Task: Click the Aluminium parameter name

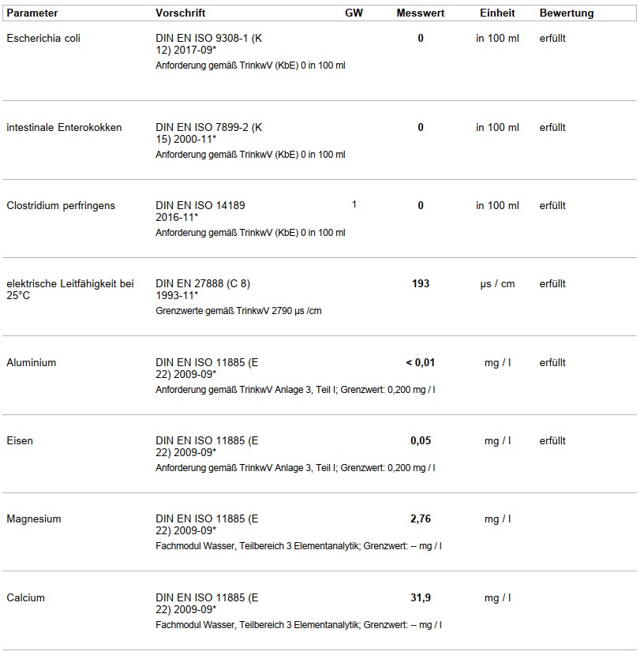Action: click(x=31, y=362)
